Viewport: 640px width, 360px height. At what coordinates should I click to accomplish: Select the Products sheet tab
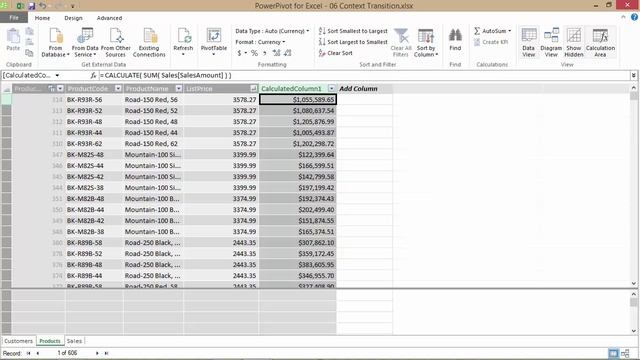(x=50, y=341)
